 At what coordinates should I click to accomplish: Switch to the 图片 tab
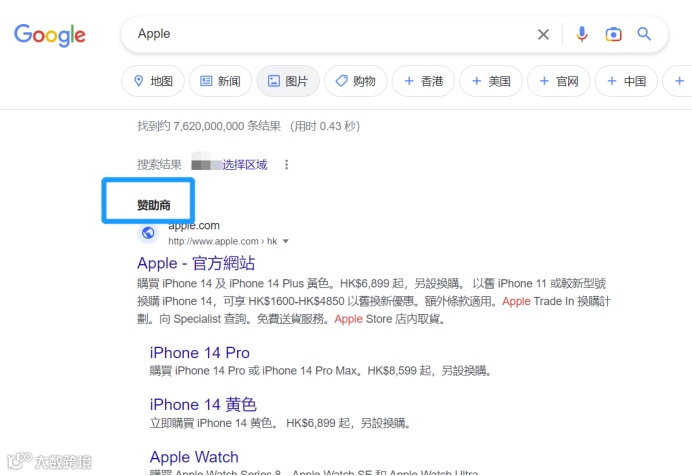pos(288,81)
